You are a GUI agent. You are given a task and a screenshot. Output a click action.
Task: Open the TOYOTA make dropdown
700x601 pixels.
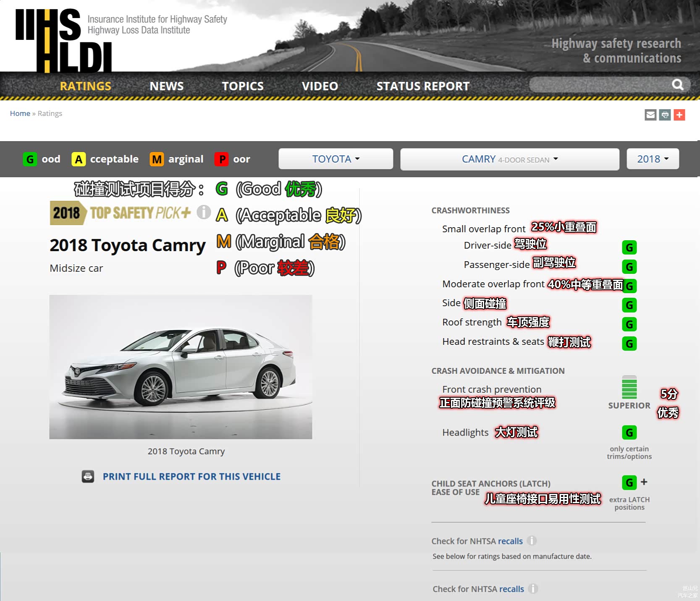coord(336,159)
